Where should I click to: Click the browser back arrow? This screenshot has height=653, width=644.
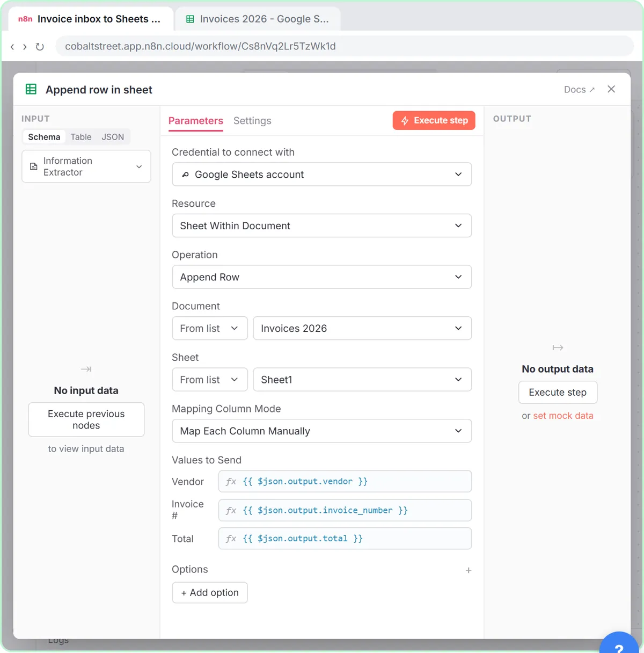click(12, 47)
